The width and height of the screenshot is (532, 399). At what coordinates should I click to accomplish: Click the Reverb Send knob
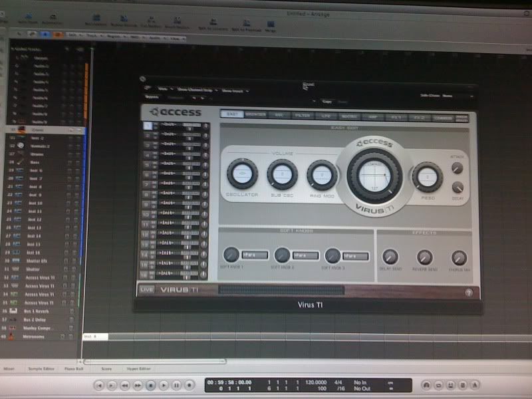(x=424, y=258)
